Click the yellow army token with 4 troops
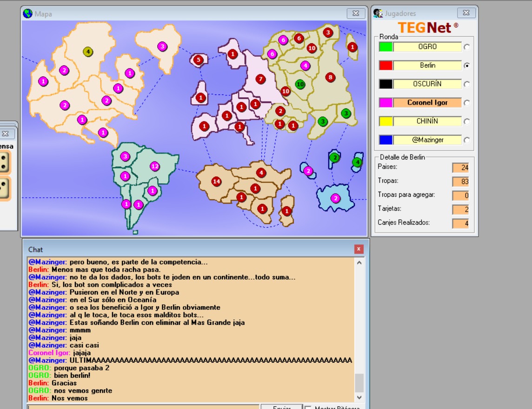532x409 pixels. (88, 52)
